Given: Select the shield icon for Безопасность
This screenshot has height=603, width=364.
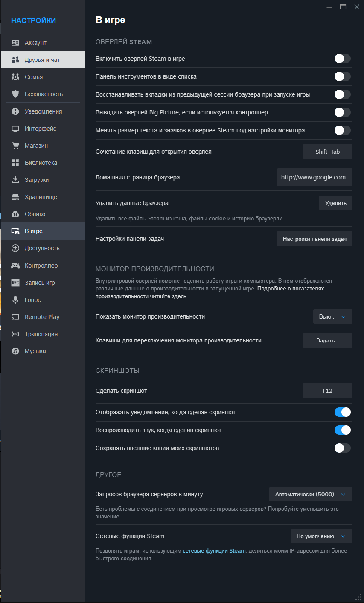Looking at the screenshot, I should point(15,94).
